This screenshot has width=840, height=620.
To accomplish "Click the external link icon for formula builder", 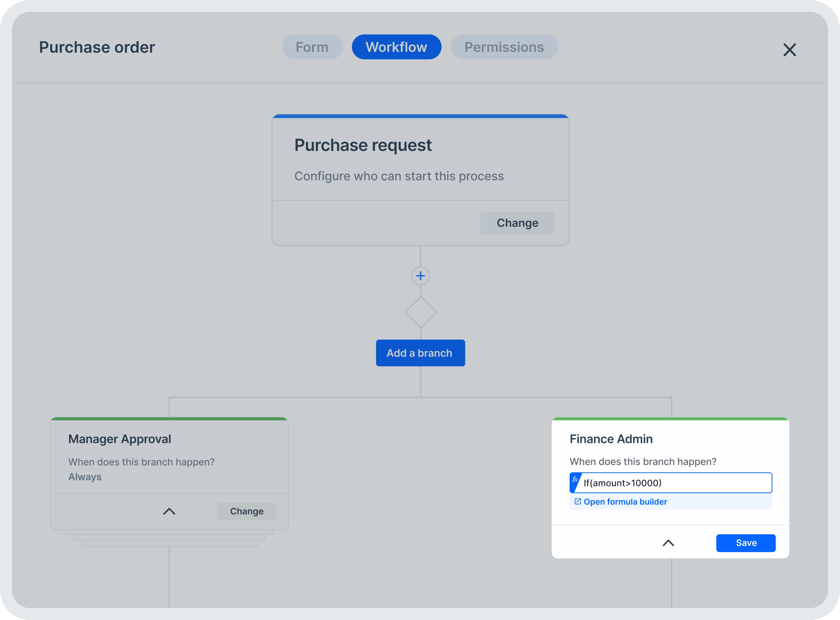I will click(x=577, y=501).
